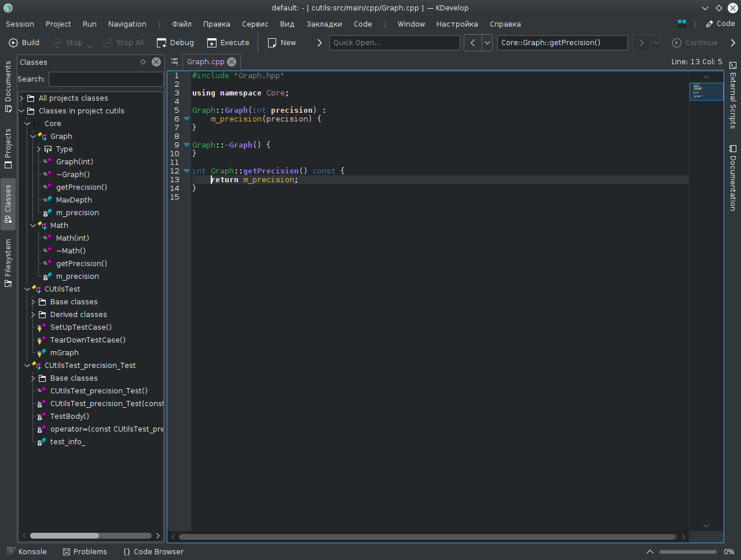Click the Execute toolbar button

coord(228,43)
